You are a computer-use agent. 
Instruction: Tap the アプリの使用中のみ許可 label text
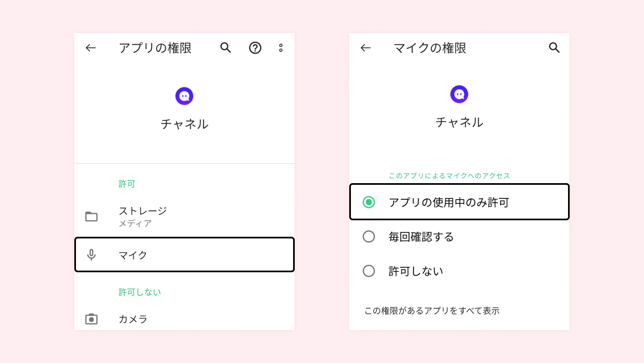449,203
